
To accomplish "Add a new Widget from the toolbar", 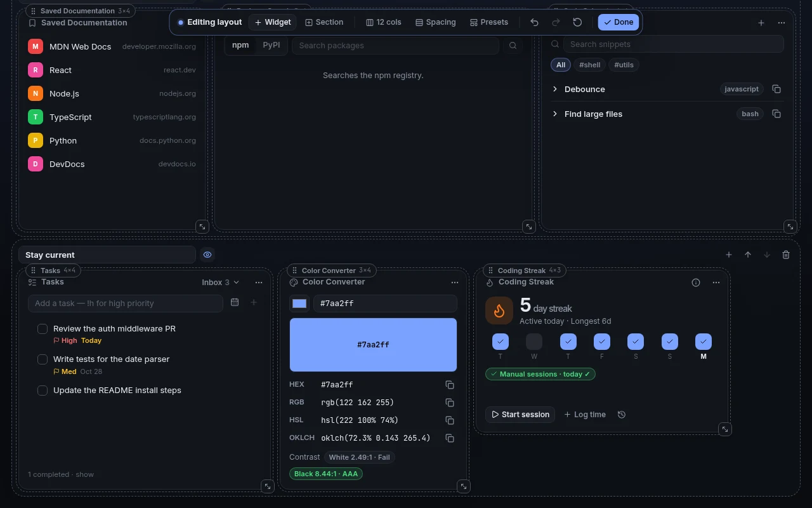I will click(x=273, y=22).
